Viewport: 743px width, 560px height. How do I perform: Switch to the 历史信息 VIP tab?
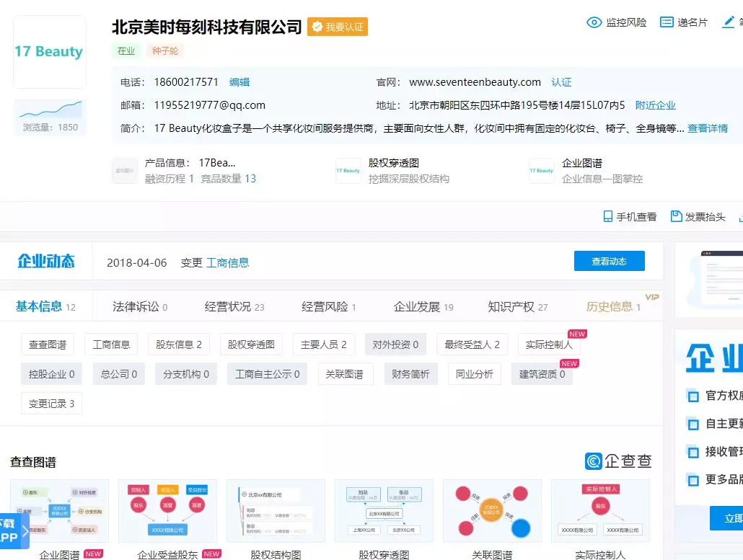(613, 307)
